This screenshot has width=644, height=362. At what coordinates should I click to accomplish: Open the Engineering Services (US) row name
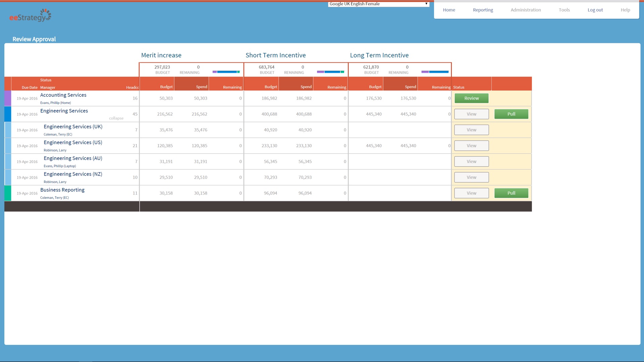[73, 142]
